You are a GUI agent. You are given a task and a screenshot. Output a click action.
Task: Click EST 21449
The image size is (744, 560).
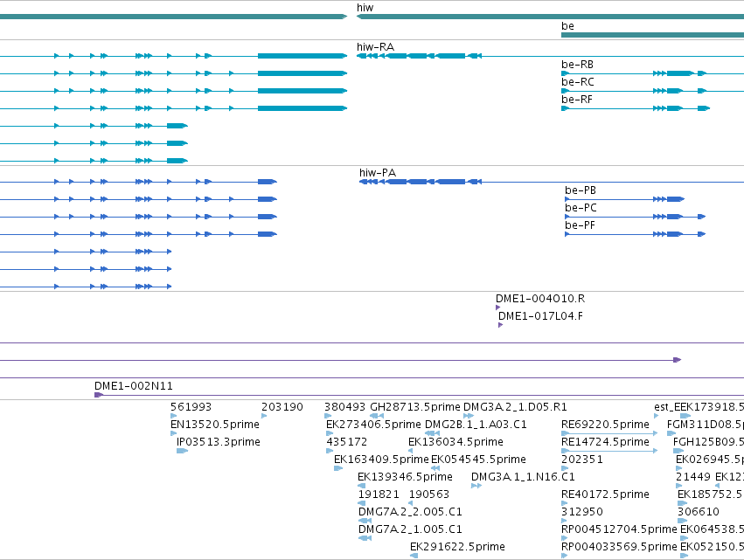pyautogui.click(x=693, y=477)
